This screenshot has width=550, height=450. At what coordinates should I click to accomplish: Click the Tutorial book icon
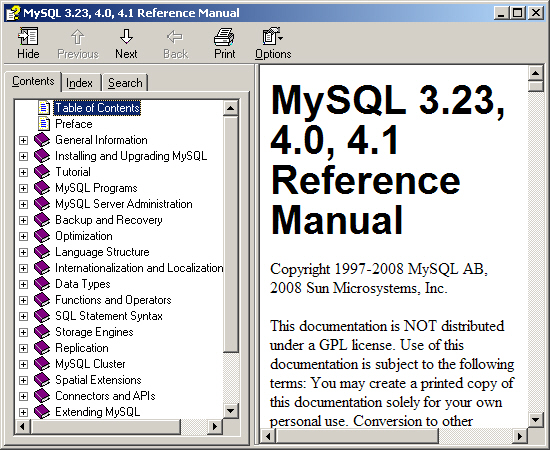click(42, 172)
